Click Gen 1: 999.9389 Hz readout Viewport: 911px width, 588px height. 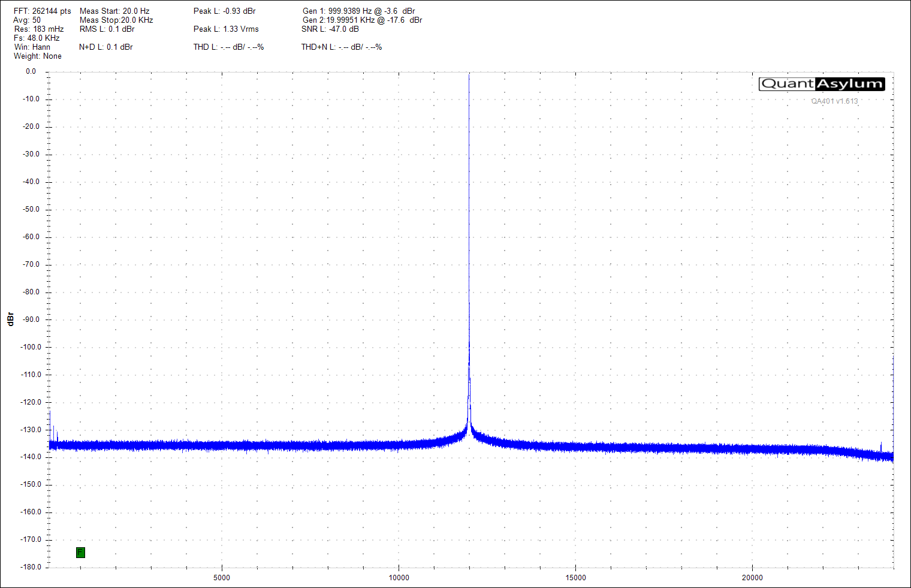[359, 11]
